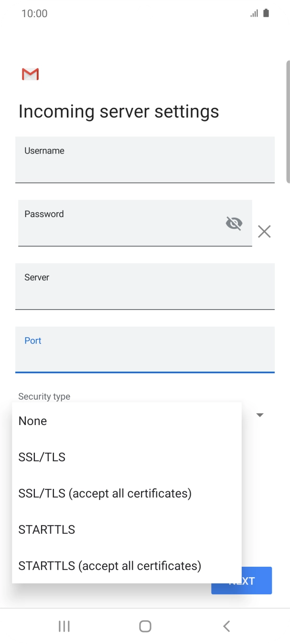Image resolution: width=290 pixels, height=644 pixels.
Task: Open the Security type dropdown arrow
Action: pyautogui.click(x=260, y=415)
